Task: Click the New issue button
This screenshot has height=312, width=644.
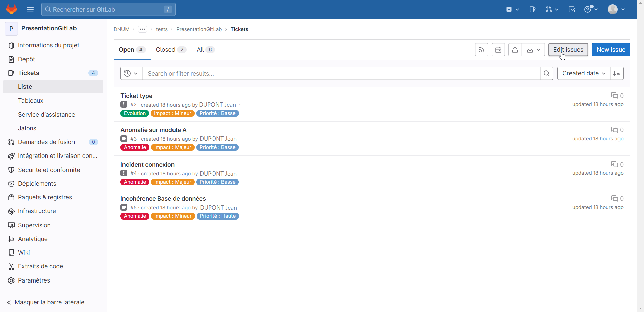Action: 610,50
